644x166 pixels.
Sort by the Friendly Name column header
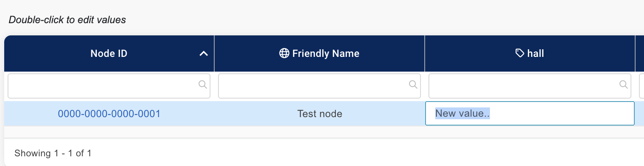[319, 54]
